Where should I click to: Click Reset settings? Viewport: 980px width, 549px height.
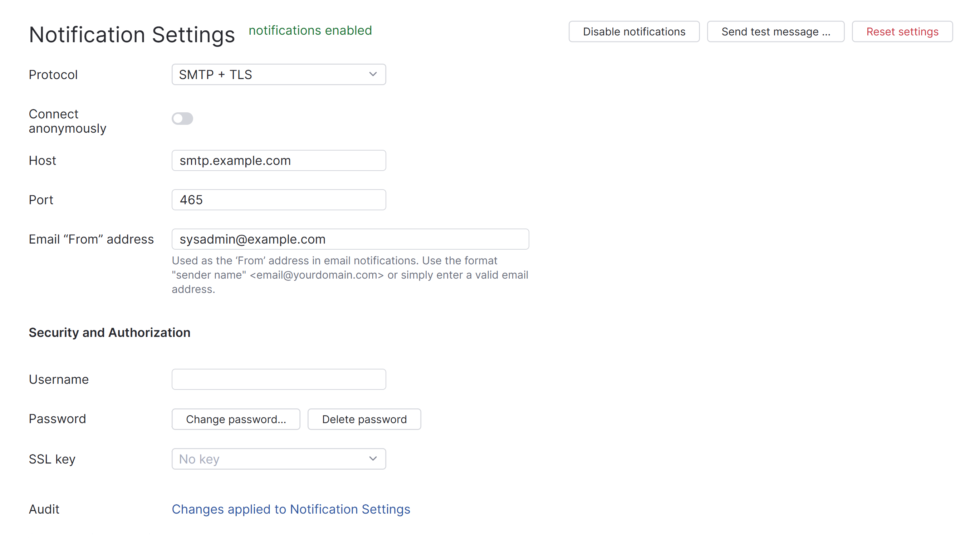pos(902,31)
